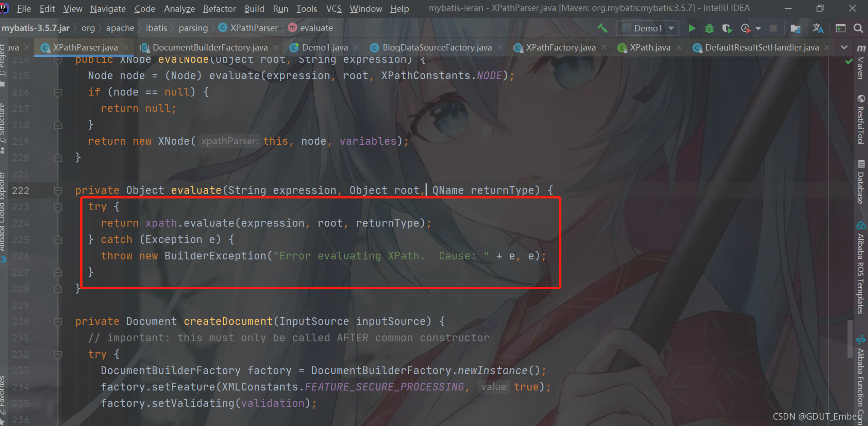
Task: Open the Window menu
Action: point(366,9)
